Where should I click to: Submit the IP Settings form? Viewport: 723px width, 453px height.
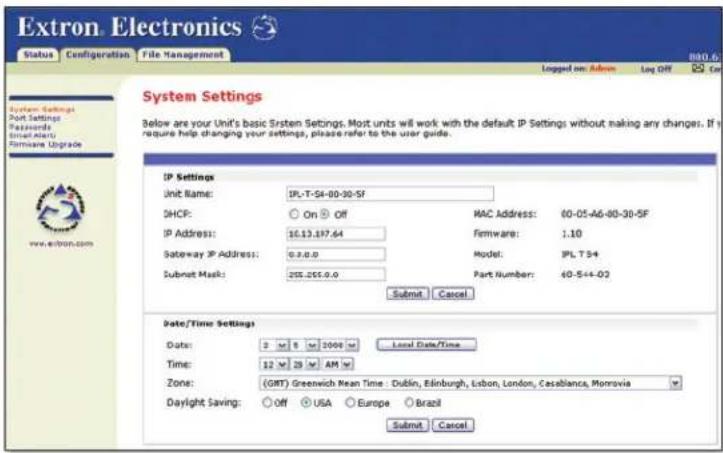408,294
